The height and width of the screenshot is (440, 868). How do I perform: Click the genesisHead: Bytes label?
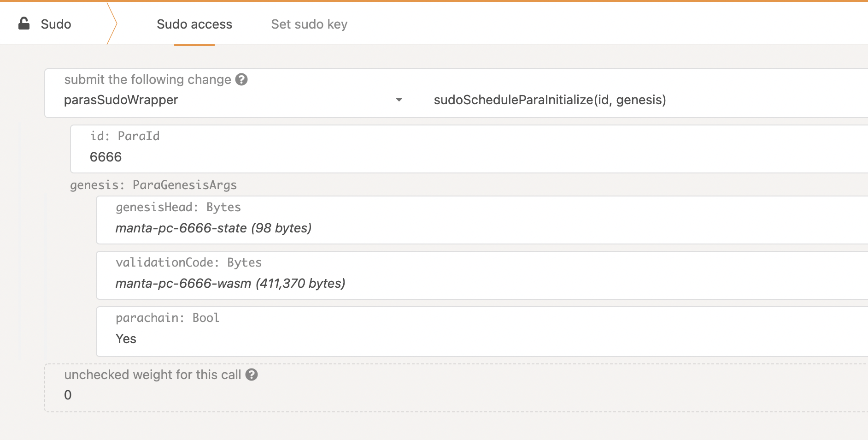click(x=178, y=207)
